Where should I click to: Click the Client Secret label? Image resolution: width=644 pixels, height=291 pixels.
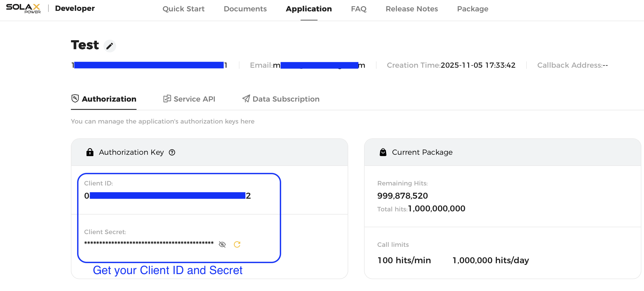(x=105, y=232)
